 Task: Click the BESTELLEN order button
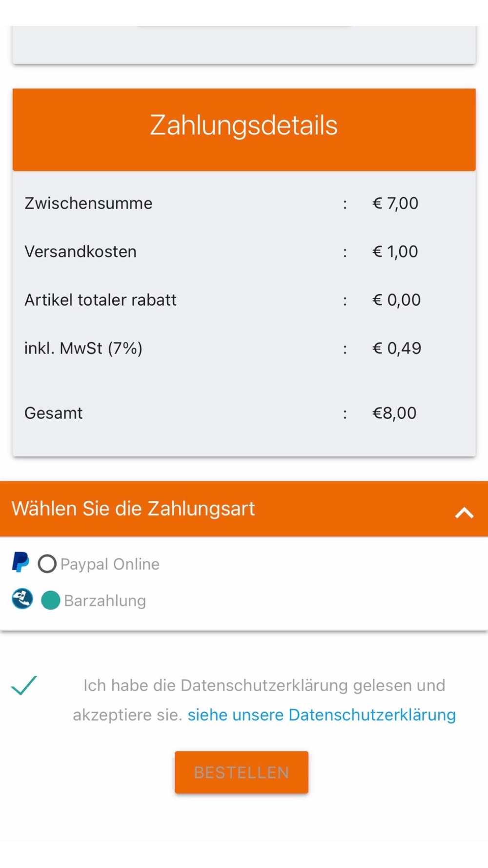(242, 772)
